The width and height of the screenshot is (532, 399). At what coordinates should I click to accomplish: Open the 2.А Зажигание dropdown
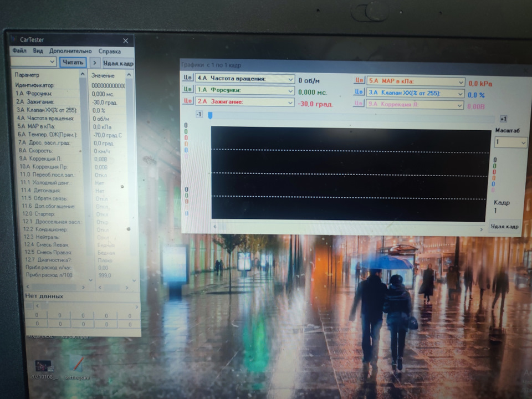click(x=244, y=102)
